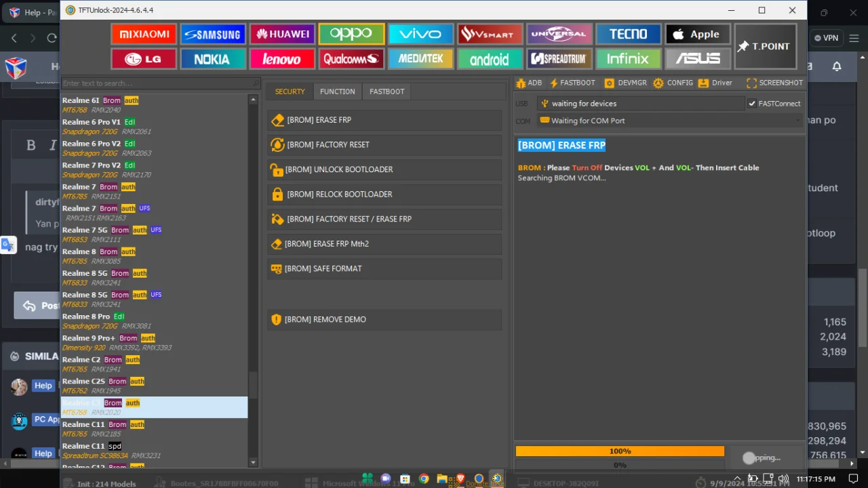The height and width of the screenshot is (488, 868).
Task: Select Realme 8 Pro RMX3081 model
Action: [x=155, y=321]
